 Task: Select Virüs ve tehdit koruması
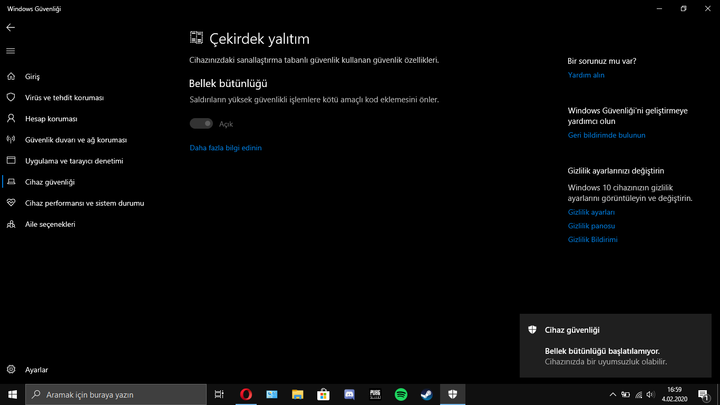(x=64, y=98)
